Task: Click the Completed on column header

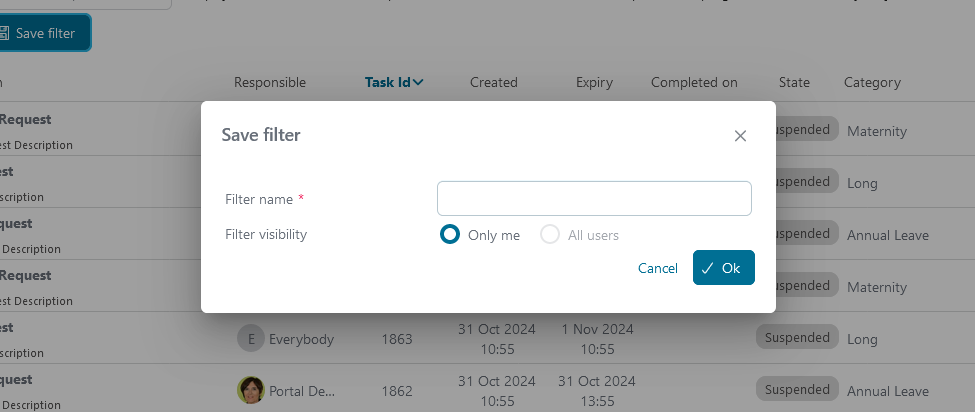Action: pos(694,82)
